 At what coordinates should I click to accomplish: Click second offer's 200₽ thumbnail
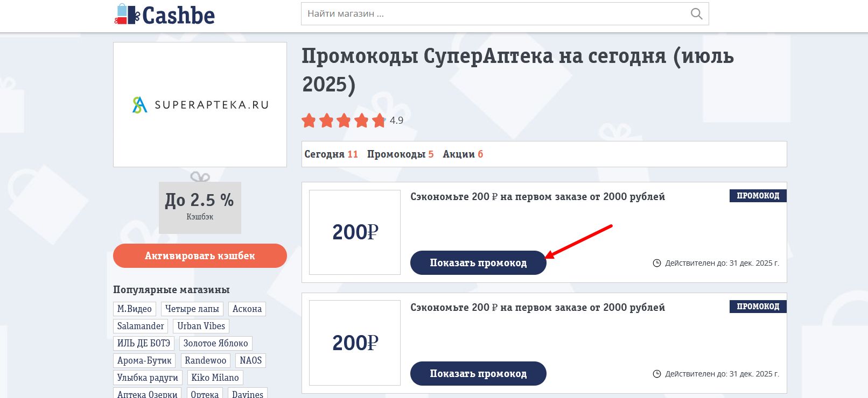coord(355,343)
